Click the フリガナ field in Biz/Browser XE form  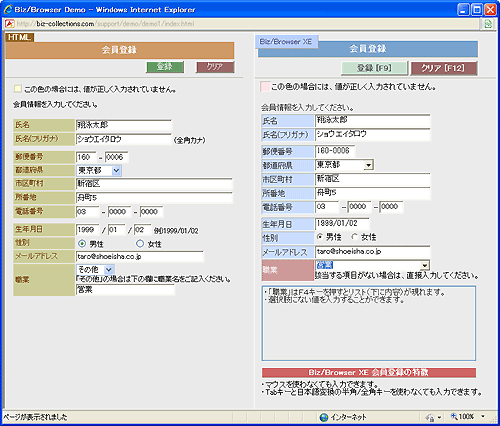(x=373, y=134)
